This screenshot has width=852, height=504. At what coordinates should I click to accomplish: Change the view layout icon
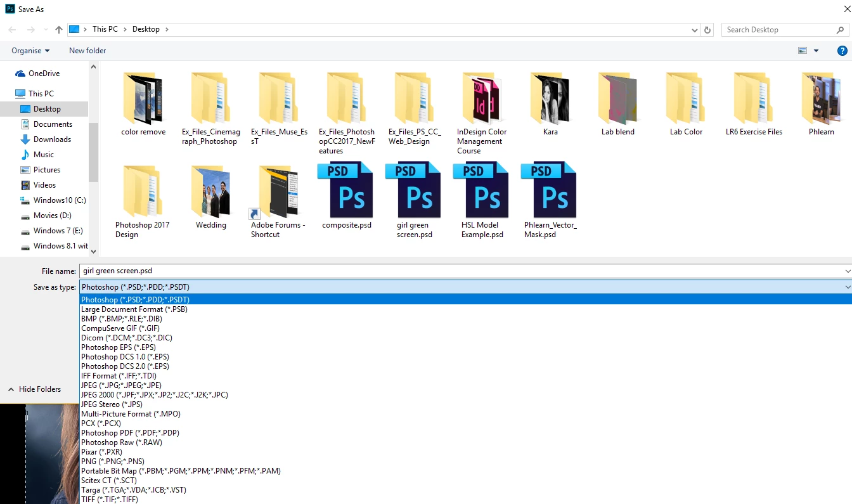[x=803, y=51]
